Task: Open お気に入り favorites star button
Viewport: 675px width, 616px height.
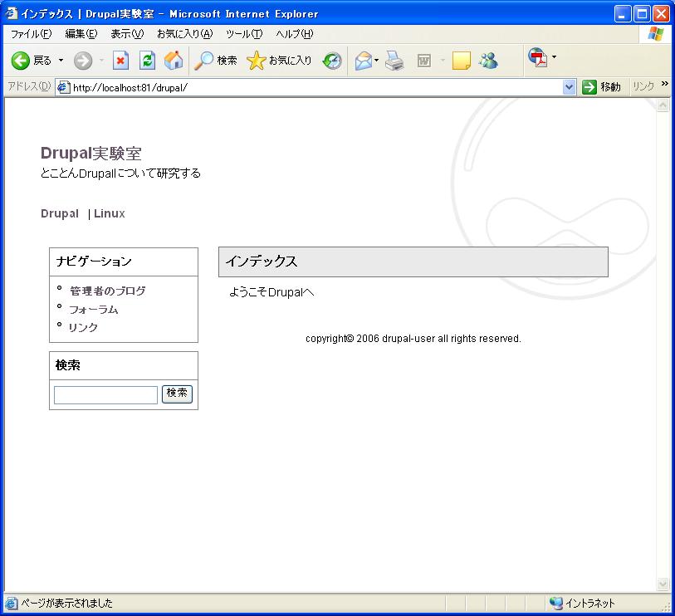Action: [x=279, y=61]
